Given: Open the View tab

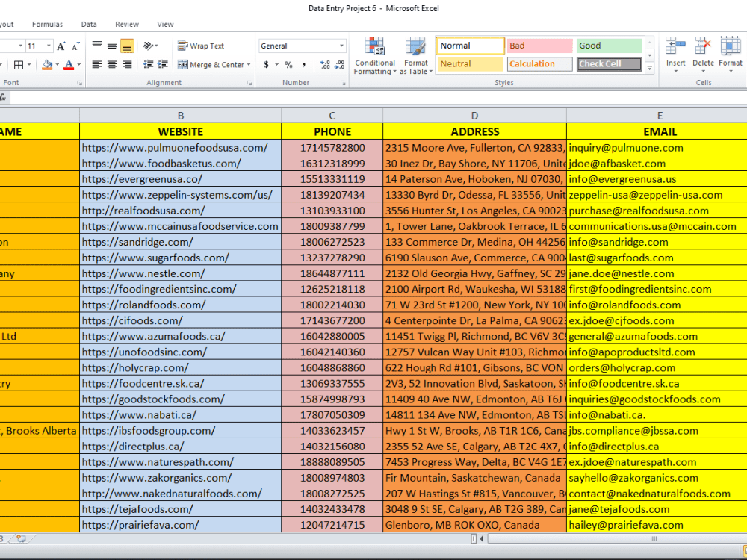Looking at the screenshot, I should tap(165, 25).
